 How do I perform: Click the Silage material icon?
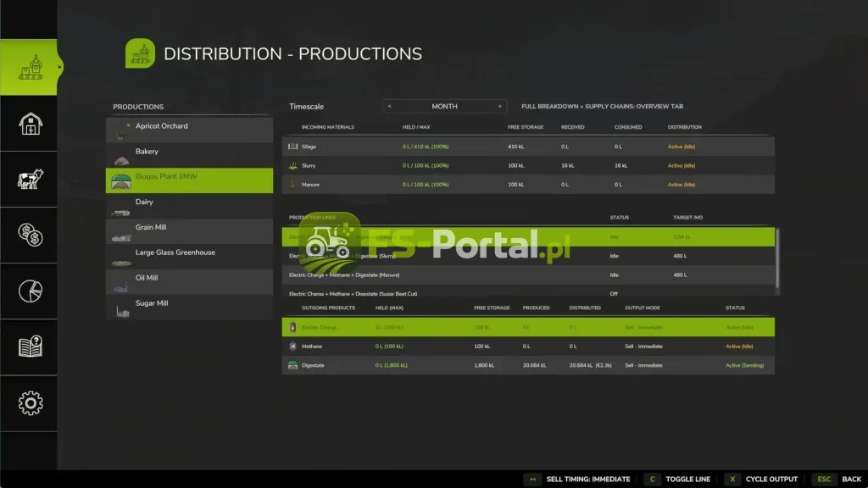tap(292, 147)
